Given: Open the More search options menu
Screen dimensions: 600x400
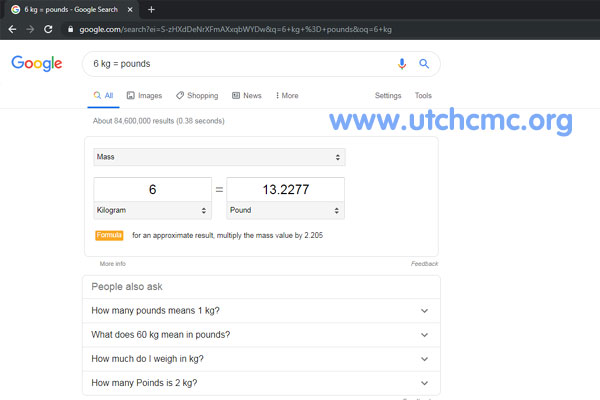Looking at the screenshot, I should (287, 96).
